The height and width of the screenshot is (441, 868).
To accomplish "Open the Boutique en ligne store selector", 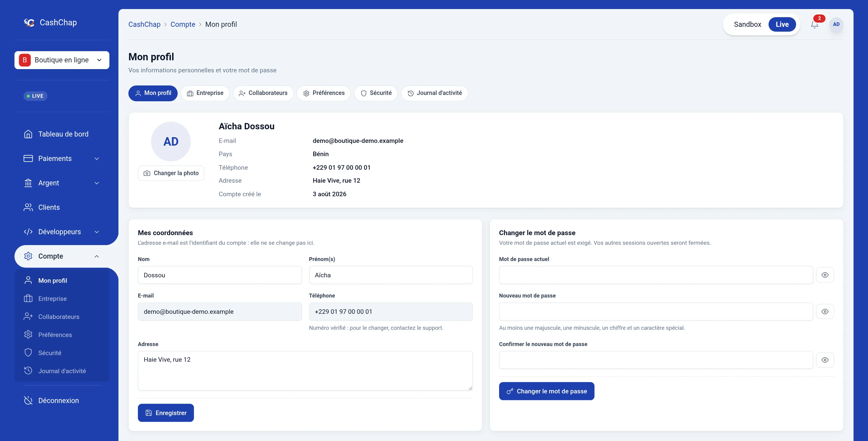I will (x=62, y=60).
